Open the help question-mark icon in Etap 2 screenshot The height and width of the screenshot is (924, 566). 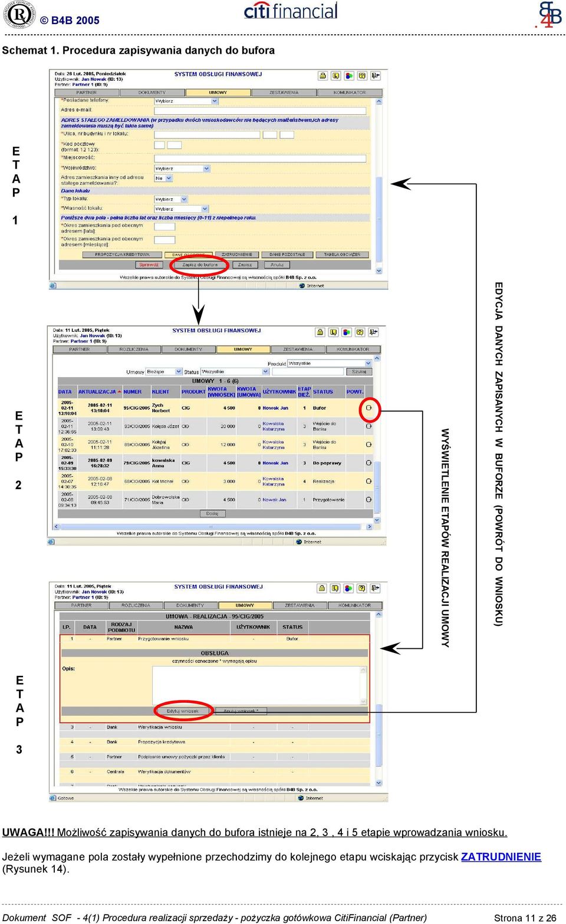pyautogui.click(x=360, y=332)
